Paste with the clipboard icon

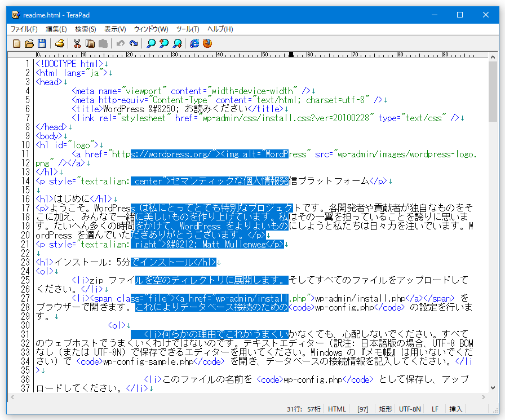(x=103, y=43)
